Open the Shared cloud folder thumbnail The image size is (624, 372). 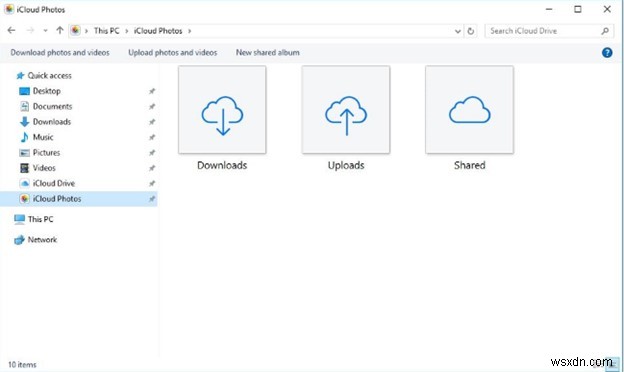pyautogui.click(x=470, y=110)
